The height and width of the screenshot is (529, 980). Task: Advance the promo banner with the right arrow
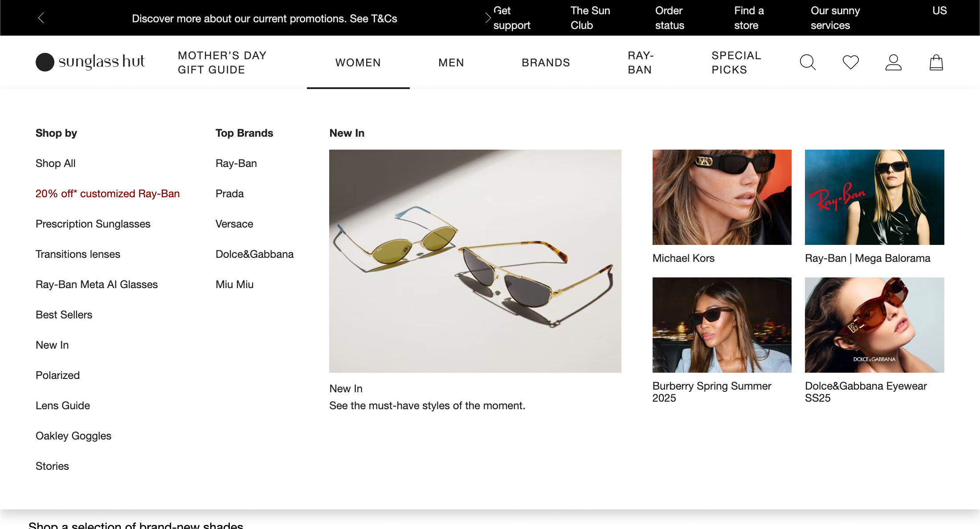click(488, 18)
